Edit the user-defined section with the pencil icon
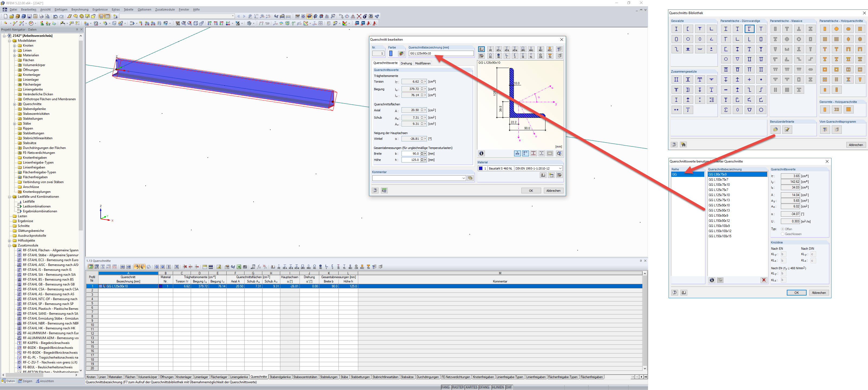 (787, 129)
